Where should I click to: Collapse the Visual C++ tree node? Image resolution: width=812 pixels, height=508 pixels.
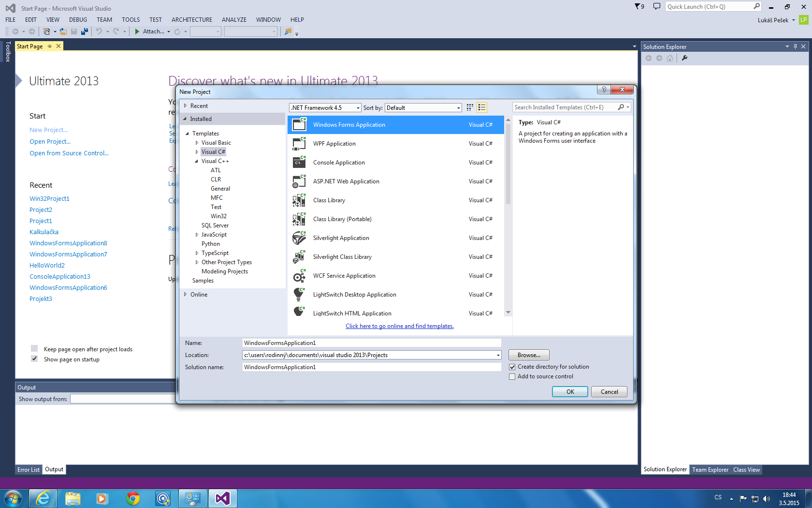[196, 161]
